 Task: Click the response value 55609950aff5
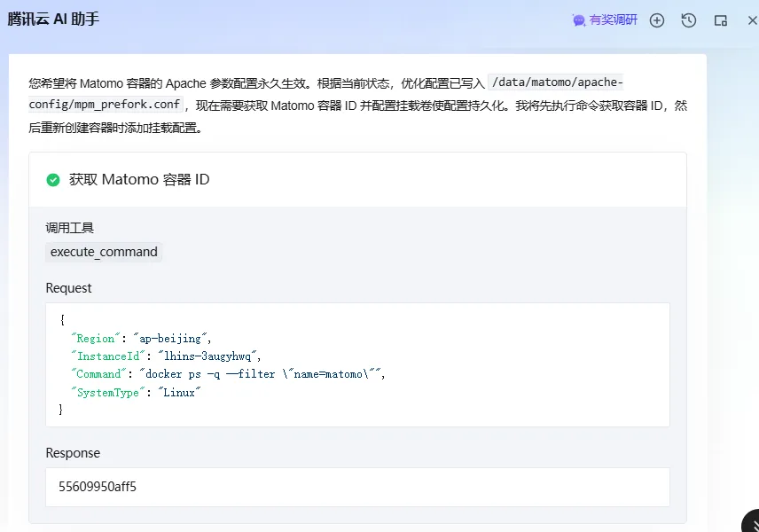[98, 487]
